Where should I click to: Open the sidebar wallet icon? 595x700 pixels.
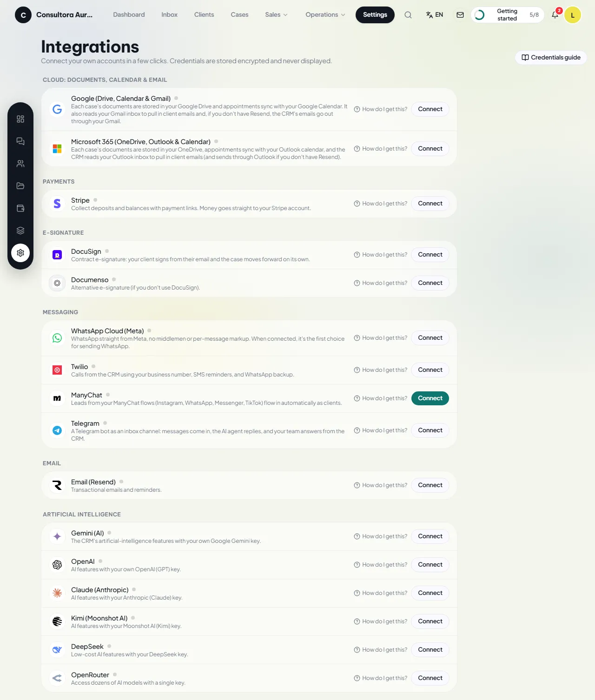point(20,208)
